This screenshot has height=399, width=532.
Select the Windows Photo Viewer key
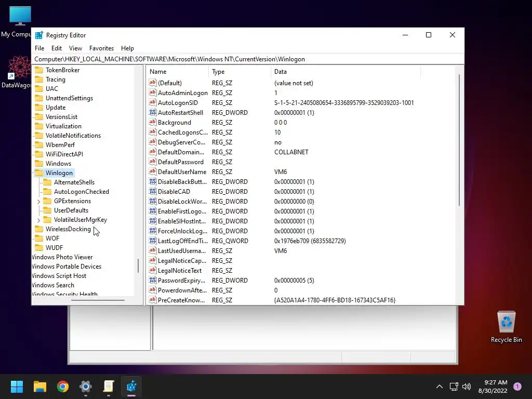(x=62, y=257)
